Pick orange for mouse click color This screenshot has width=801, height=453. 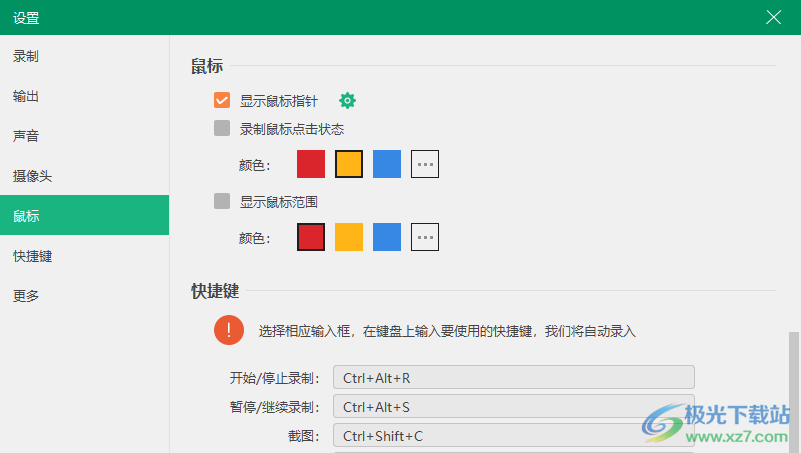tap(349, 164)
